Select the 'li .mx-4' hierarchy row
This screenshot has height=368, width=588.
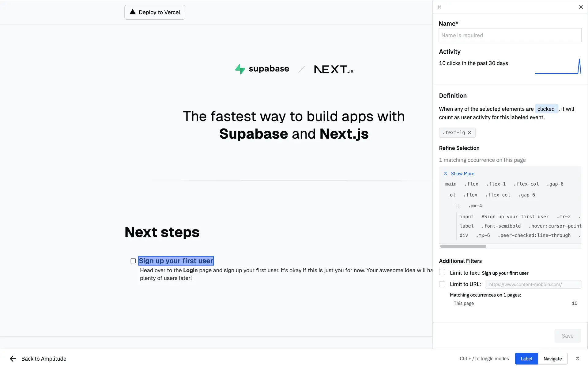click(x=469, y=206)
